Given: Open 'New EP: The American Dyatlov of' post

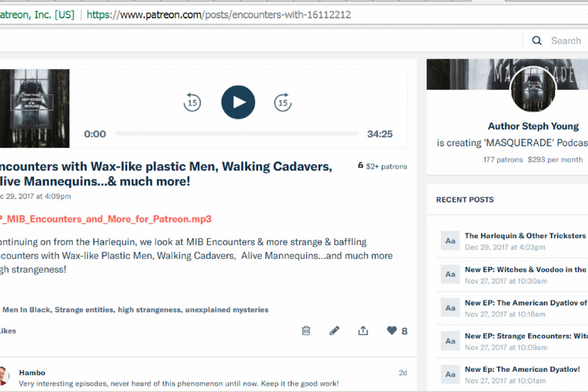Looking at the screenshot, I should 526,303.
